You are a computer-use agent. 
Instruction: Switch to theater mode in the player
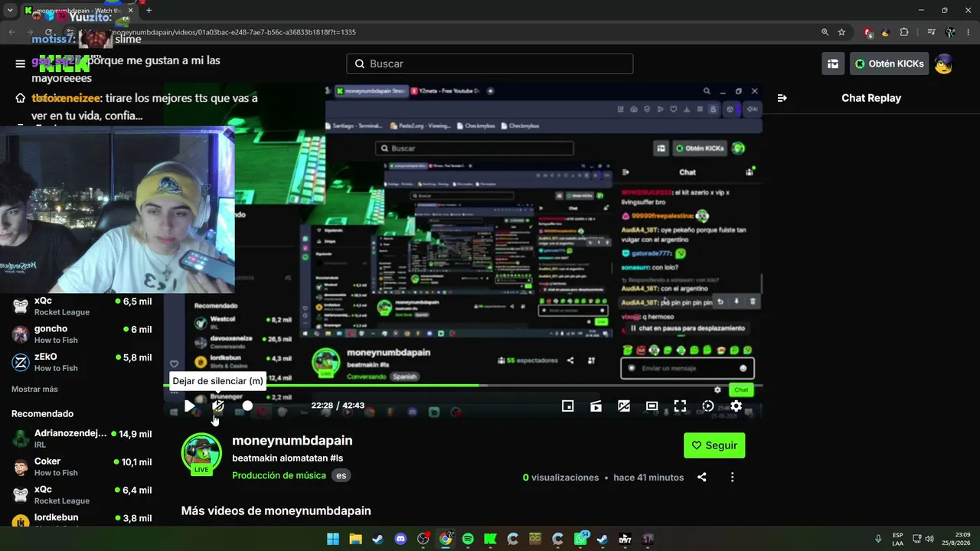652,406
